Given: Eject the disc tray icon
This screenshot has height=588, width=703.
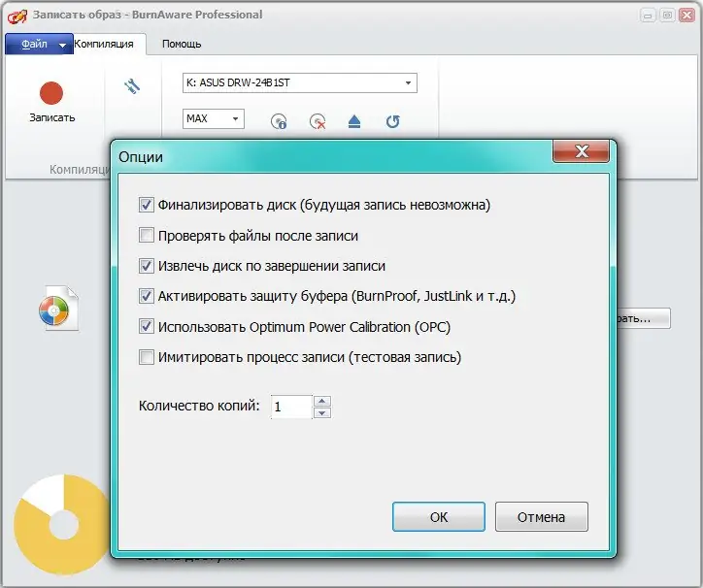Looking at the screenshot, I should click(x=354, y=121).
